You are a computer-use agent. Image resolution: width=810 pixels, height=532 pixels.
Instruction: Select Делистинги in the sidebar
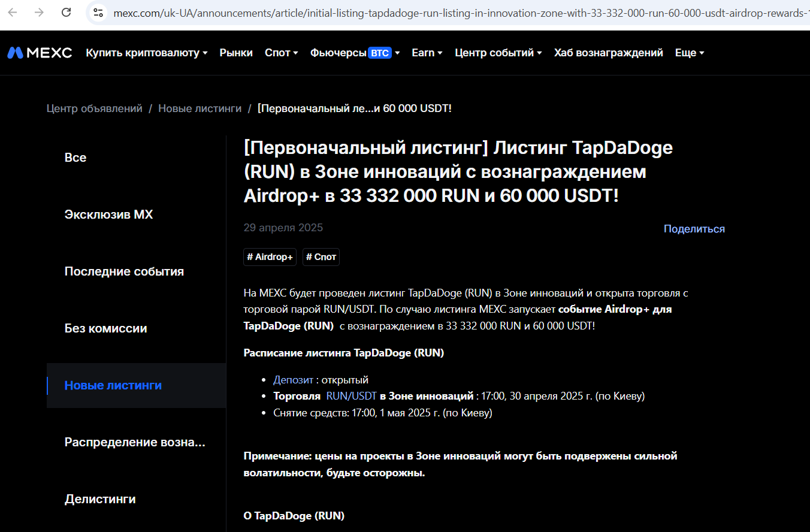point(136,499)
